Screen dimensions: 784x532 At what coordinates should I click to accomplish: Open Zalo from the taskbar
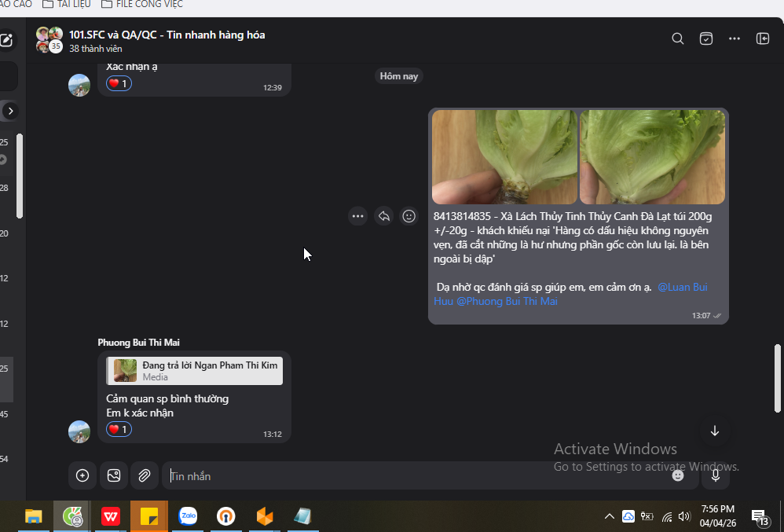pyautogui.click(x=188, y=516)
